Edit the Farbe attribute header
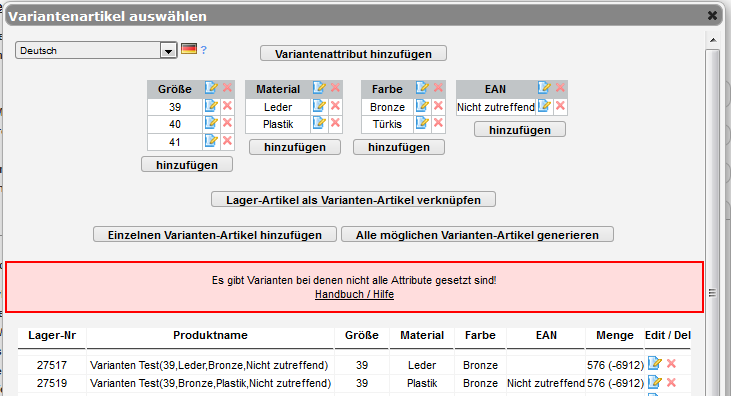 point(422,88)
